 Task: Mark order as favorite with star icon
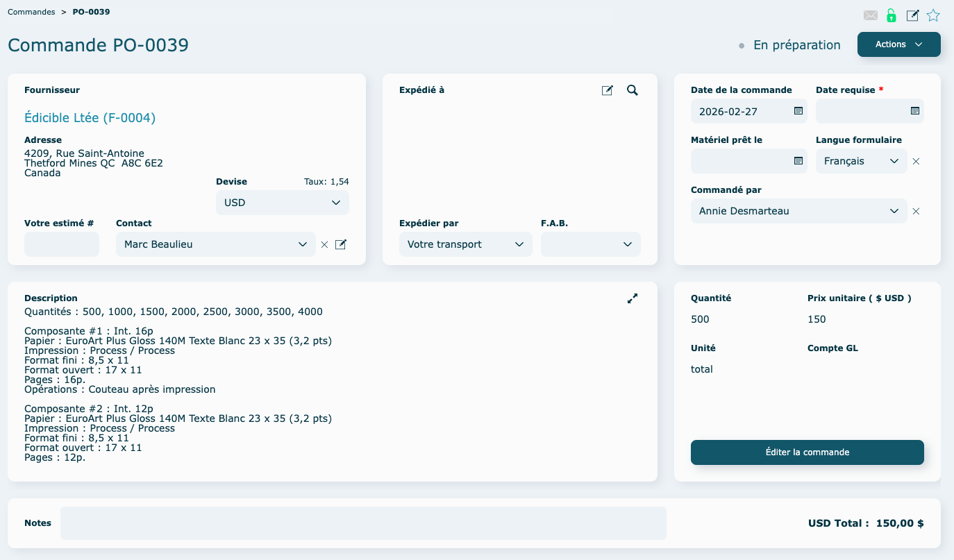point(933,15)
